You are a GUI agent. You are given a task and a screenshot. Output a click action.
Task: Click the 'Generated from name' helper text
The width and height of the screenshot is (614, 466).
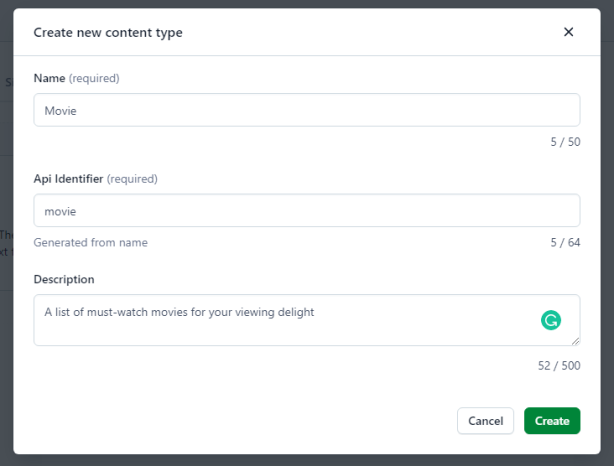coord(91,242)
